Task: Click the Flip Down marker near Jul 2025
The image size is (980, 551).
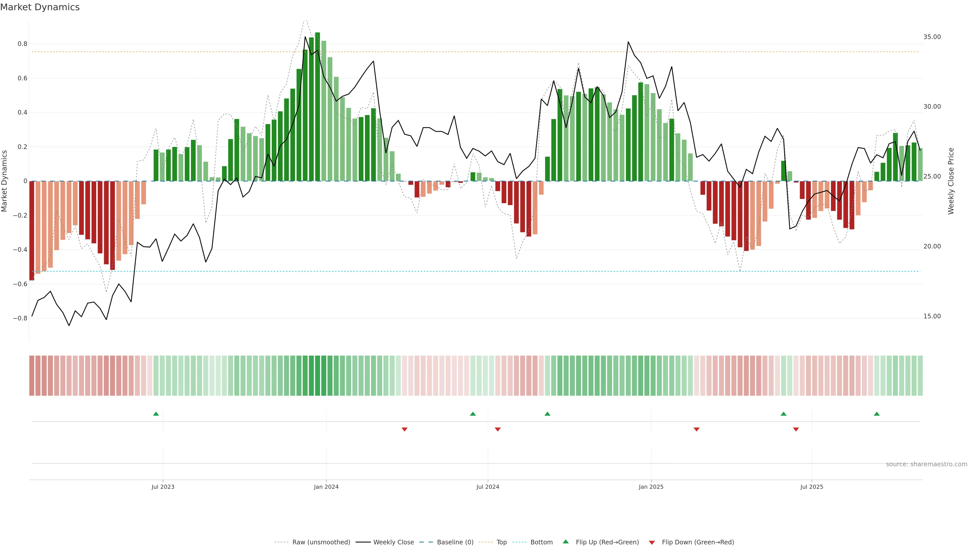Action: tap(796, 429)
